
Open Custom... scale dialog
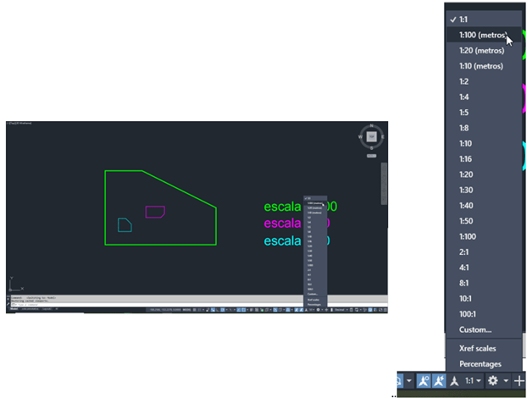(x=474, y=329)
